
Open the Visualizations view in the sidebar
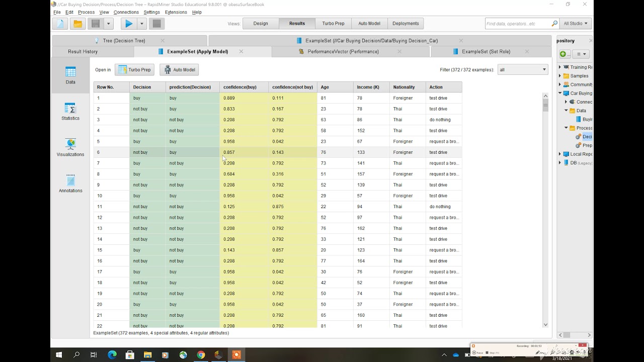click(x=70, y=147)
